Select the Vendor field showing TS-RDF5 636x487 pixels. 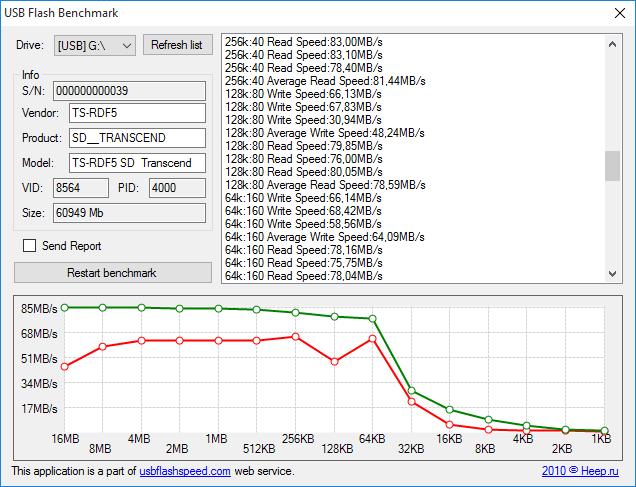[136, 113]
